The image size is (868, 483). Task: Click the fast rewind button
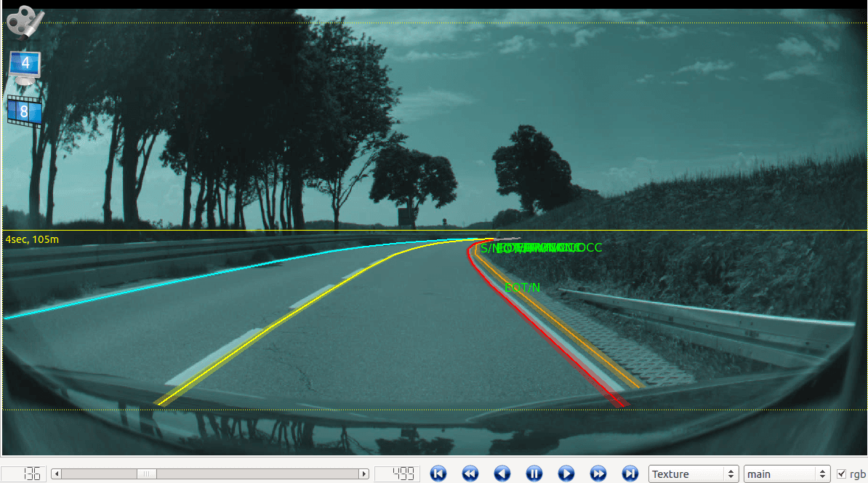point(470,474)
